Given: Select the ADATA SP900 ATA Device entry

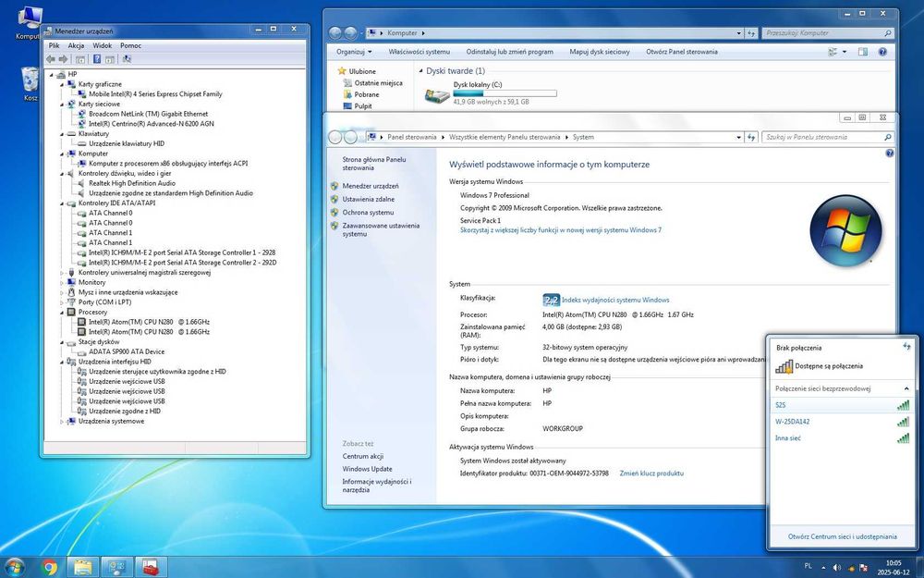Looking at the screenshot, I should pyautogui.click(x=127, y=351).
